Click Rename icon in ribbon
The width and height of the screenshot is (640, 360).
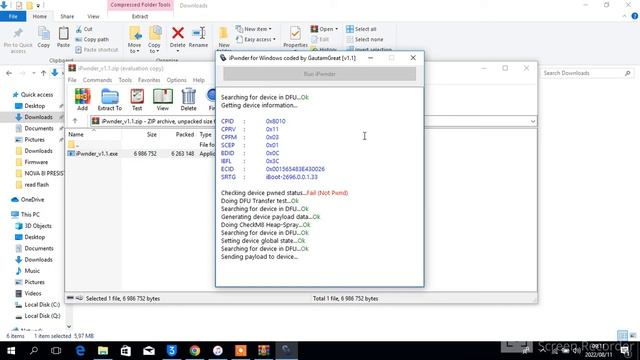198,37
